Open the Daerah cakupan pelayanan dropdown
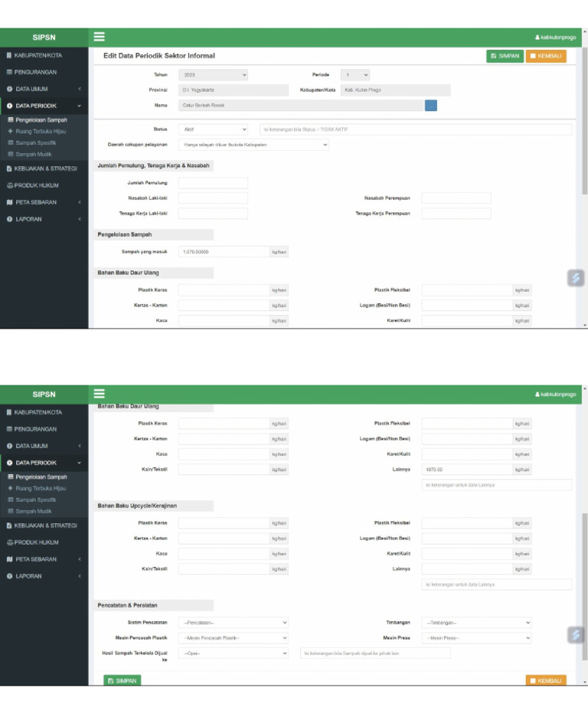588x714 pixels. click(253, 145)
